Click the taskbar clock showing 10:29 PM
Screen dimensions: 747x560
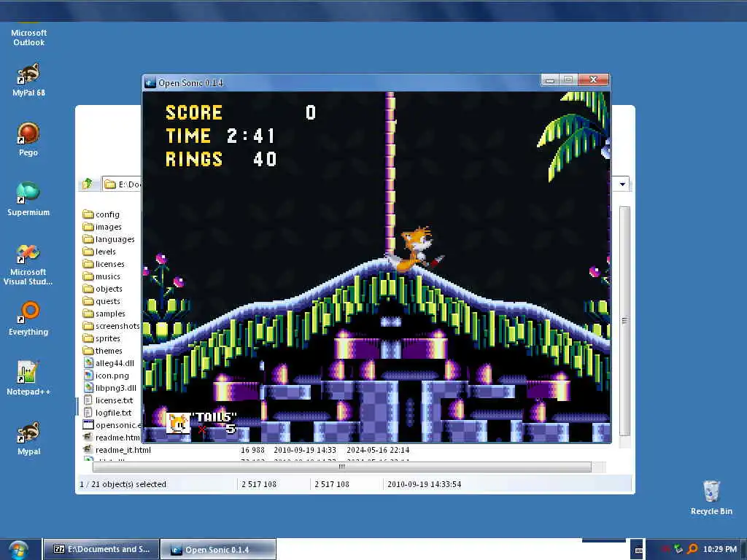(x=720, y=549)
